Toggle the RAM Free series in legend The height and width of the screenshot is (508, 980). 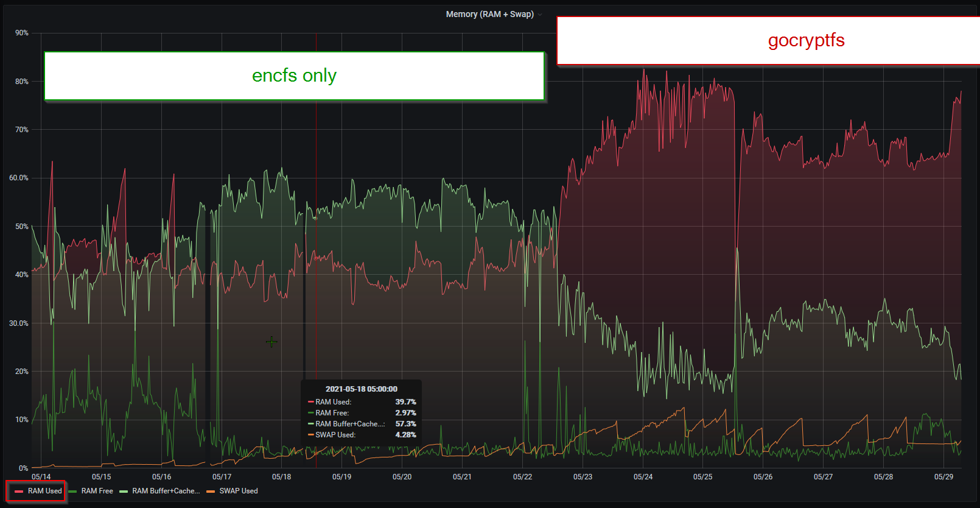click(97, 491)
